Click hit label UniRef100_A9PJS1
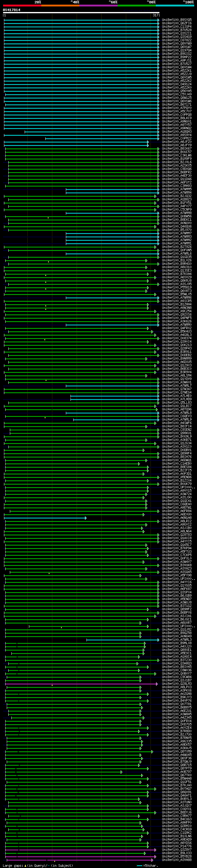Screen dimensions: 197x868 pyautogui.click(x=177, y=60)
